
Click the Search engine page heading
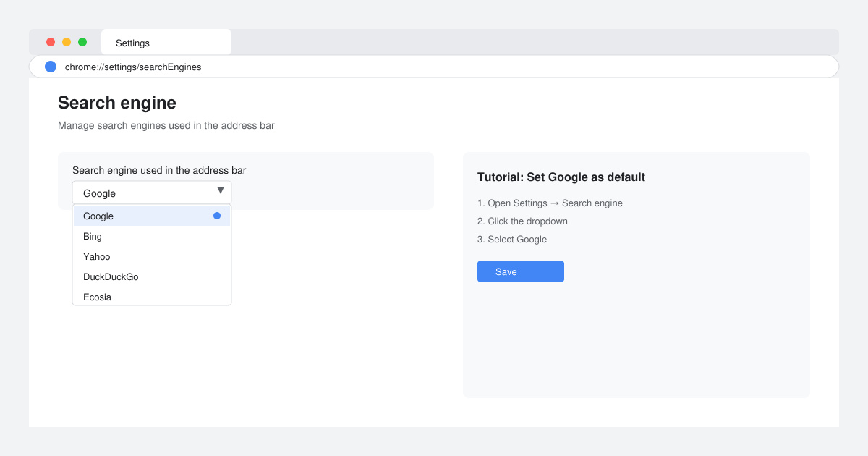(x=117, y=102)
